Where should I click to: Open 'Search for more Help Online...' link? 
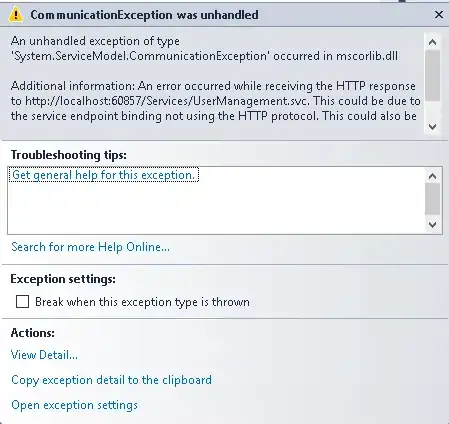click(90, 247)
